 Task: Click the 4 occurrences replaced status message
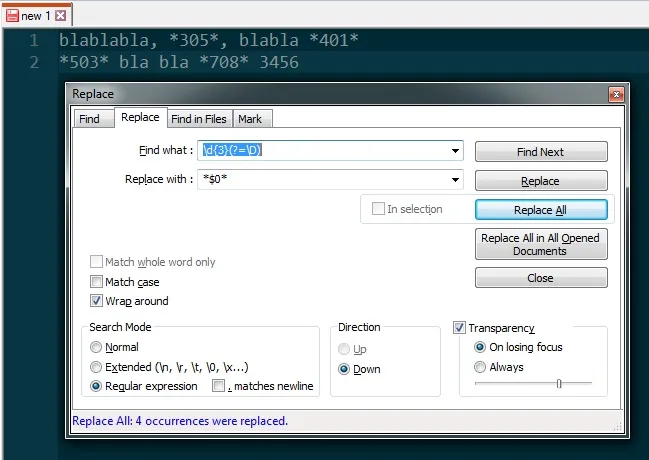coord(180,421)
